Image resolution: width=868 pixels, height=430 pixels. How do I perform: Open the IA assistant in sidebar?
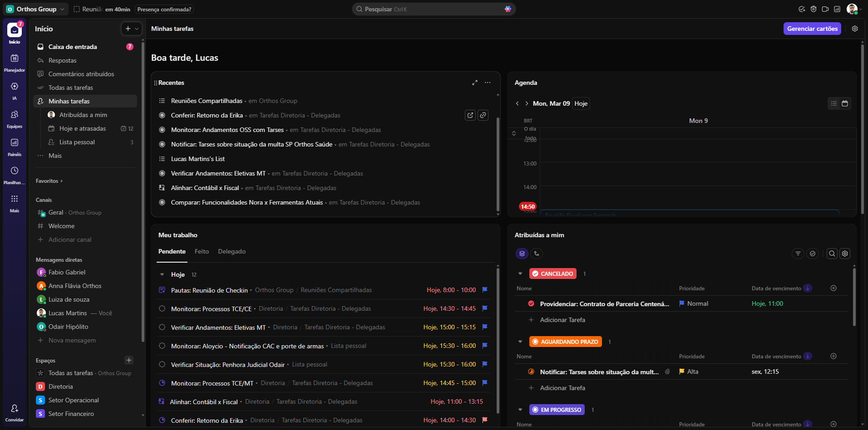click(x=15, y=90)
